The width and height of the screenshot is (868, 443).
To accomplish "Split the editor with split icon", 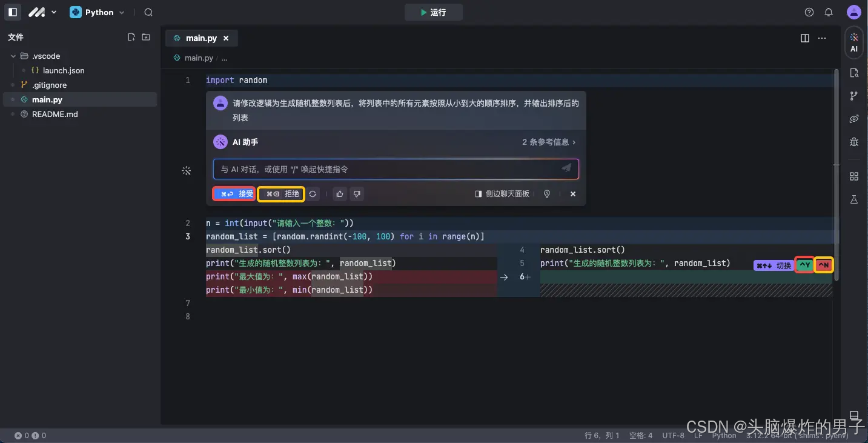I will 804,38.
